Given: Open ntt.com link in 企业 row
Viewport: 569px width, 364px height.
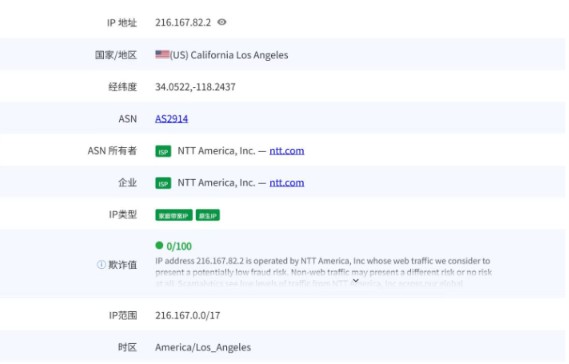Looking at the screenshot, I should pyautogui.click(x=287, y=183).
